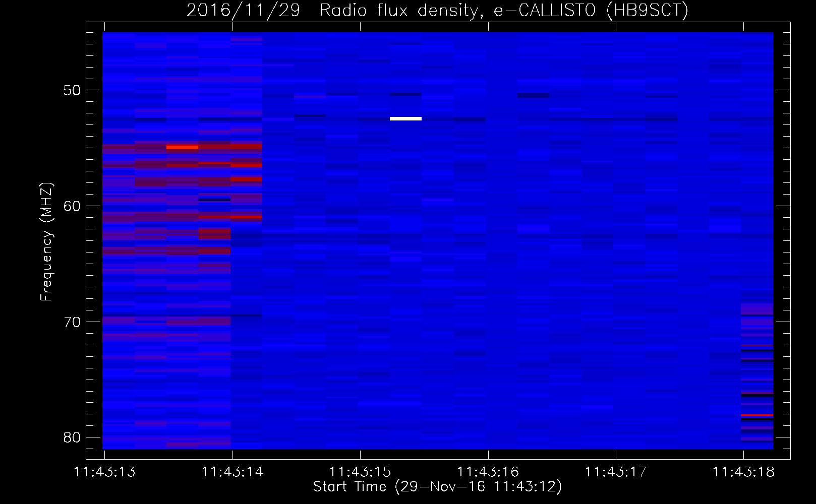The image size is (816, 504).
Task: Click the 11:43:14 time tick label
Action: (x=232, y=472)
